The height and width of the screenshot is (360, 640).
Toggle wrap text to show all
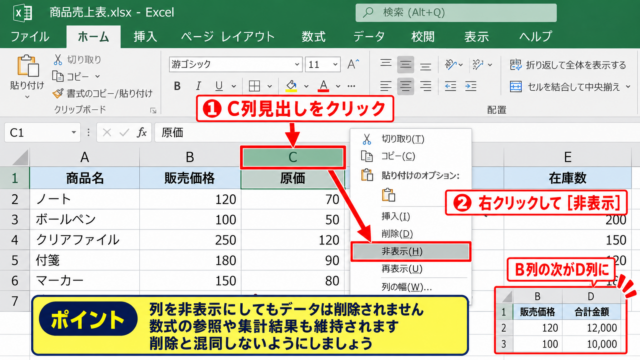click(x=568, y=65)
